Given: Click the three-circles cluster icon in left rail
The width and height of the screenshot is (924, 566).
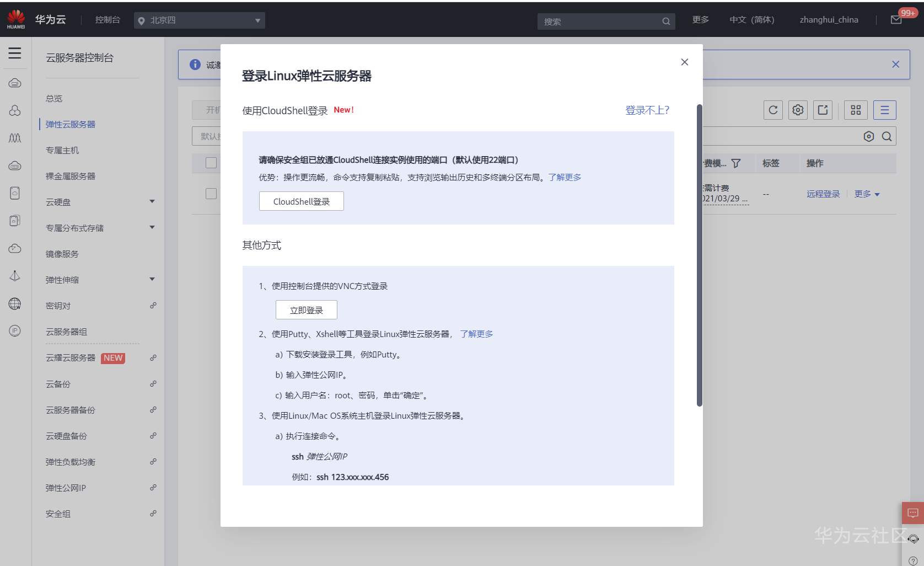Looking at the screenshot, I should [15, 110].
